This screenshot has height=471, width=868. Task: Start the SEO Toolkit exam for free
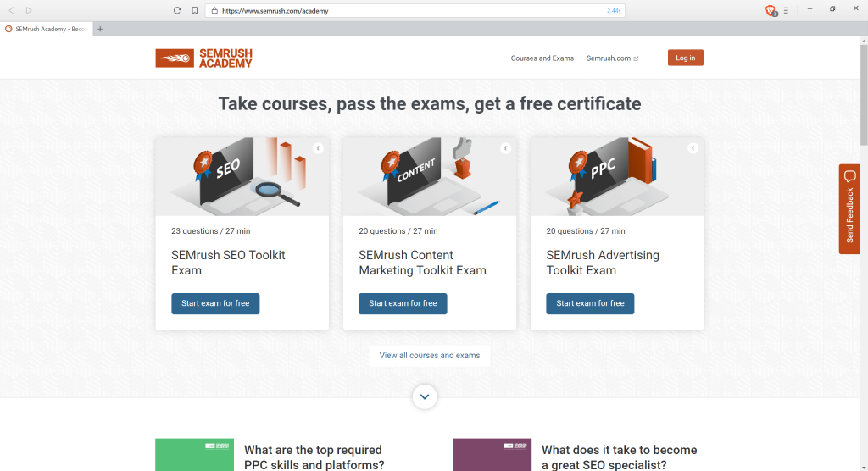click(215, 303)
